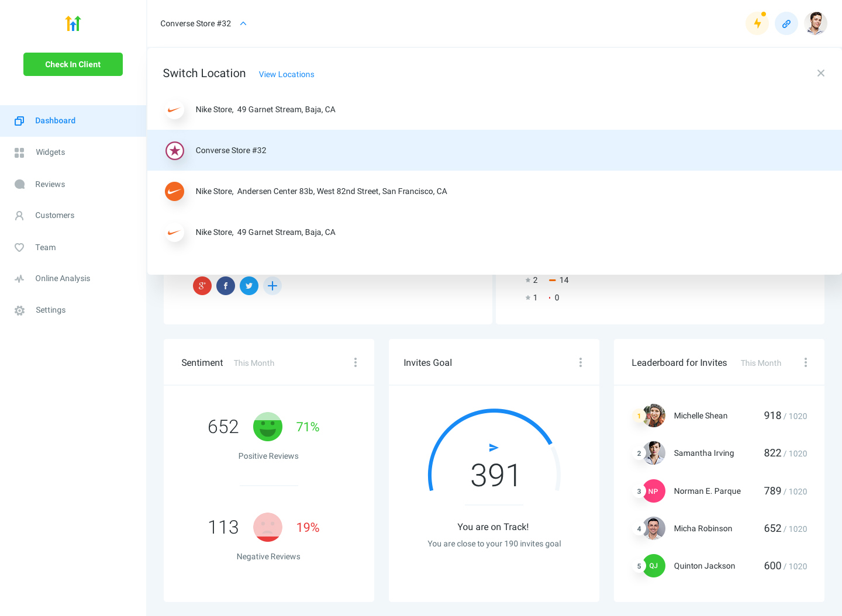The height and width of the screenshot is (616, 842).
Task: Click Samantha Irving's avatar
Action: pyautogui.click(x=654, y=453)
